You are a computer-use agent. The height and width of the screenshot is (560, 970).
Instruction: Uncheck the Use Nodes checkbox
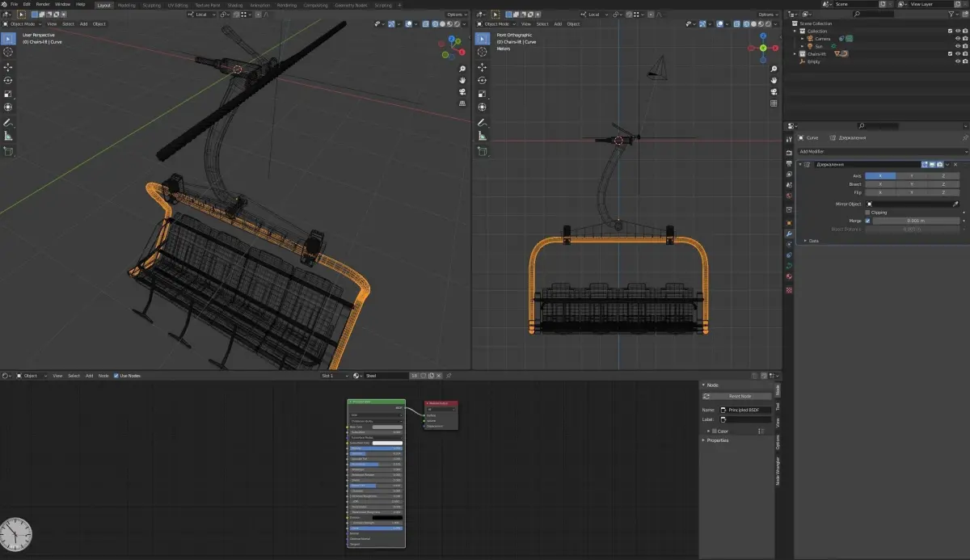coord(116,376)
